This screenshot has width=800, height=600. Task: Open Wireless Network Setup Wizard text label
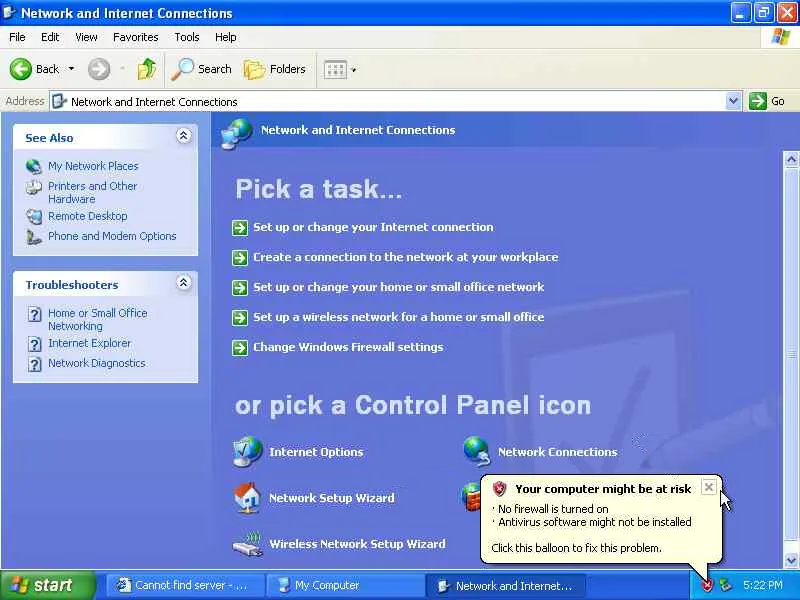(357, 544)
